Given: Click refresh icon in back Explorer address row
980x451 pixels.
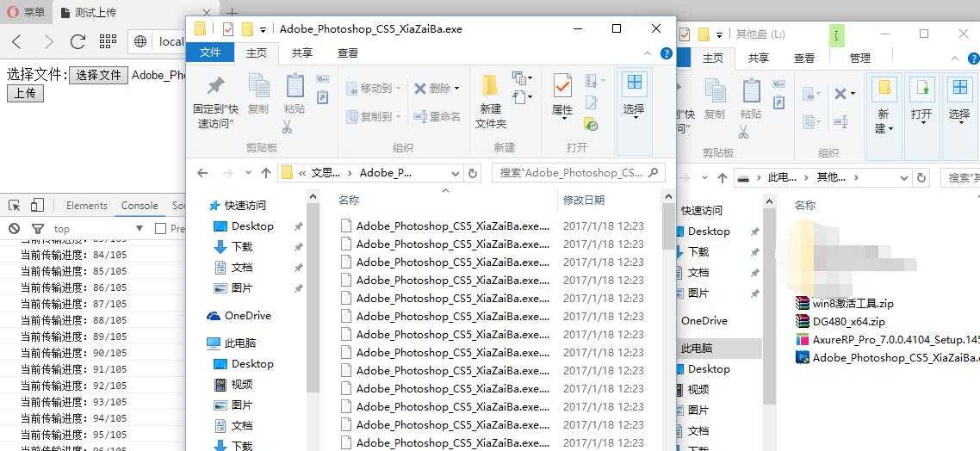Looking at the screenshot, I should click(x=921, y=178).
